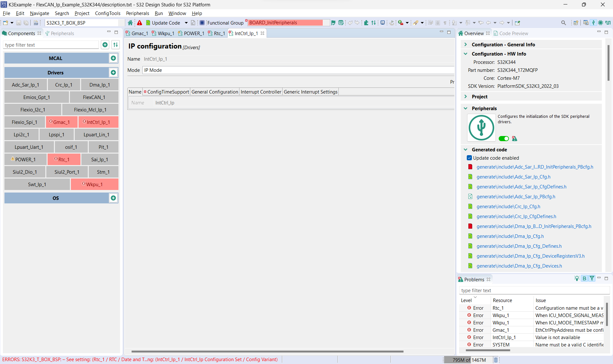Viewport: 613px width, 364px height.
Task: Add a new Drivers component
Action: click(x=113, y=72)
